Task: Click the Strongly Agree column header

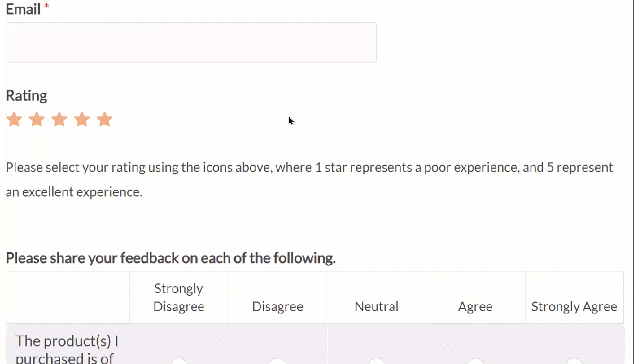Action: pyautogui.click(x=574, y=306)
